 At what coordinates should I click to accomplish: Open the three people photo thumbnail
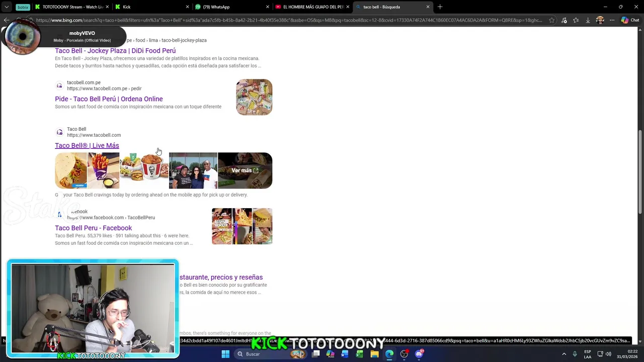pos(193,170)
